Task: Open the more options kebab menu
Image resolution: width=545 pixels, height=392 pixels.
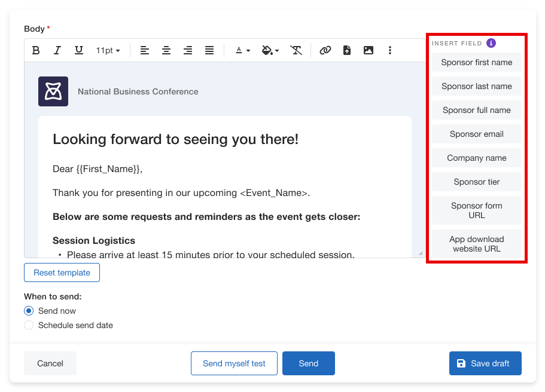Action: 390,51
